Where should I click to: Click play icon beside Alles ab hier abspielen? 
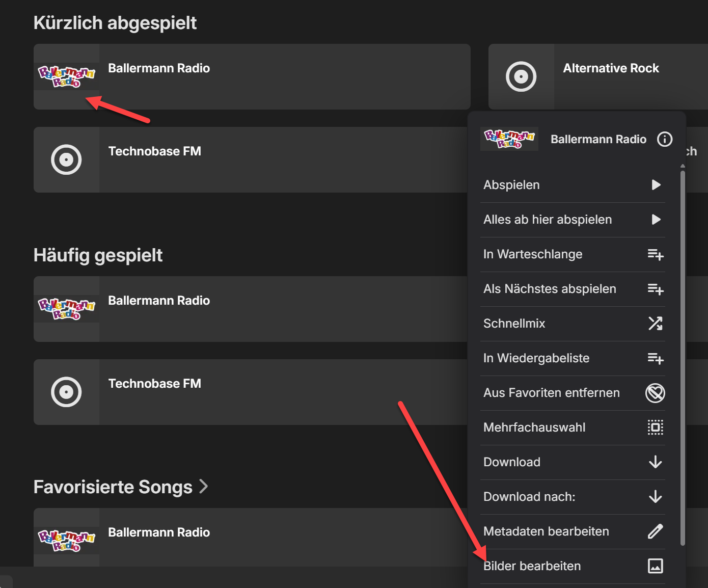pyautogui.click(x=656, y=220)
